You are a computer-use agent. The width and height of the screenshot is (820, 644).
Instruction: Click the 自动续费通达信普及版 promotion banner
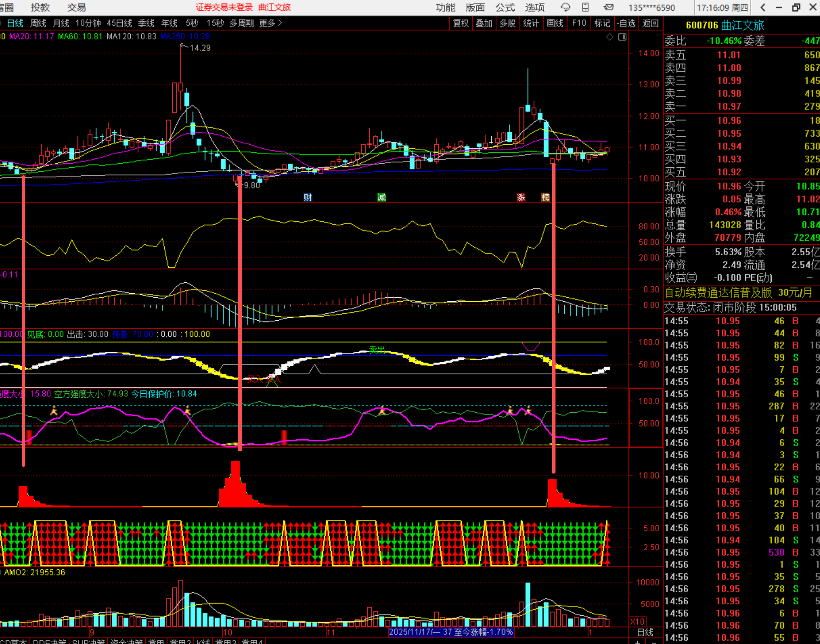(739, 293)
